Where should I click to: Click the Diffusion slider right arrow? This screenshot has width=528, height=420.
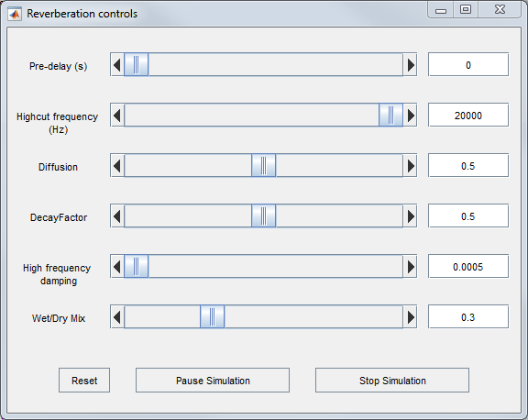pyautogui.click(x=410, y=165)
